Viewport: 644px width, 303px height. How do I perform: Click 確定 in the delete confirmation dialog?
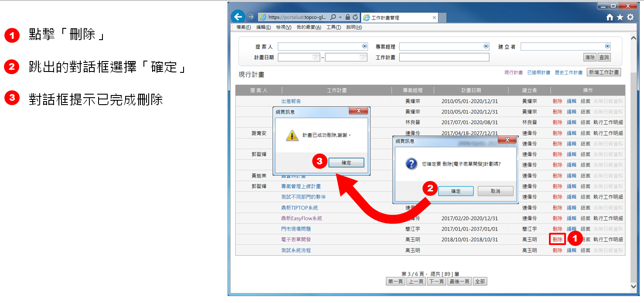pyautogui.click(x=456, y=191)
